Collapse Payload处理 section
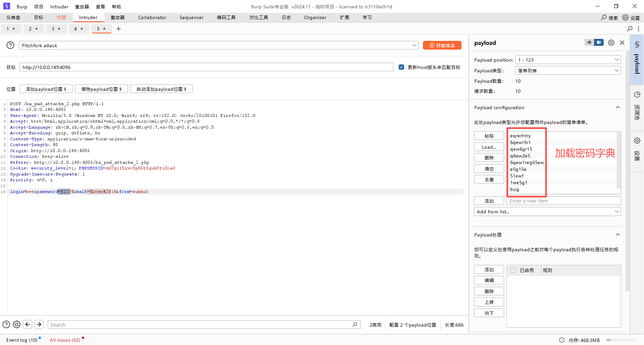Viewport: 644px width, 345px height. pos(618,234)
